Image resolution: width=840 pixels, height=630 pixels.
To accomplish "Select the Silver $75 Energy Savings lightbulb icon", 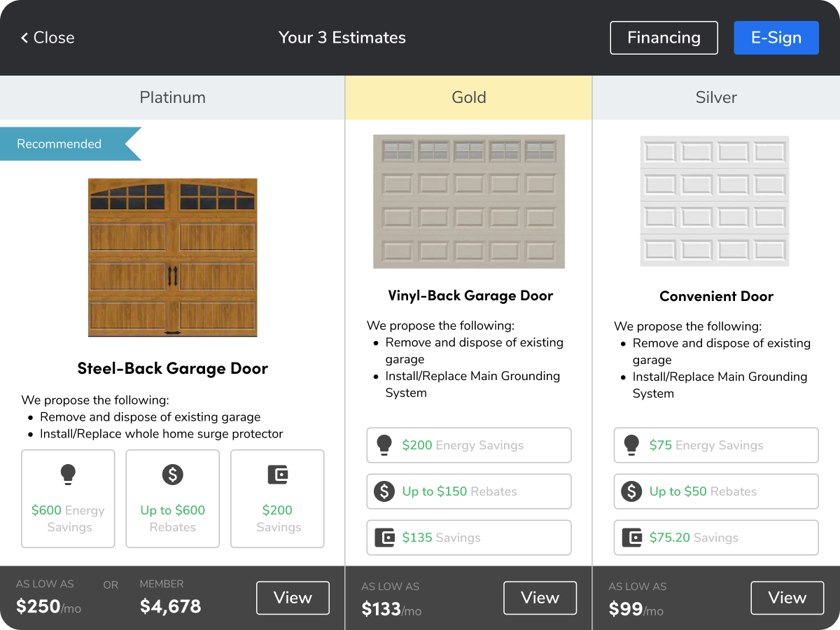I will coord(631,444).
